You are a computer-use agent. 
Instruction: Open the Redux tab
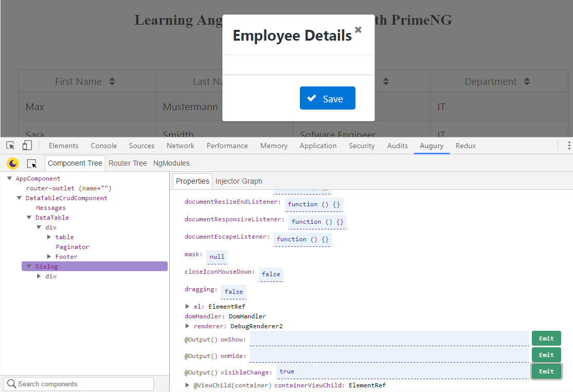[465, 146]
